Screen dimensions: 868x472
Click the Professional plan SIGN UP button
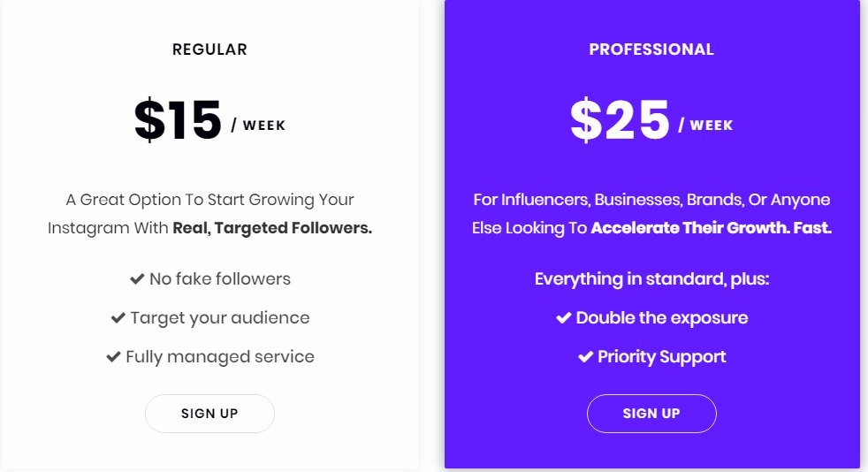coord(651,414)
